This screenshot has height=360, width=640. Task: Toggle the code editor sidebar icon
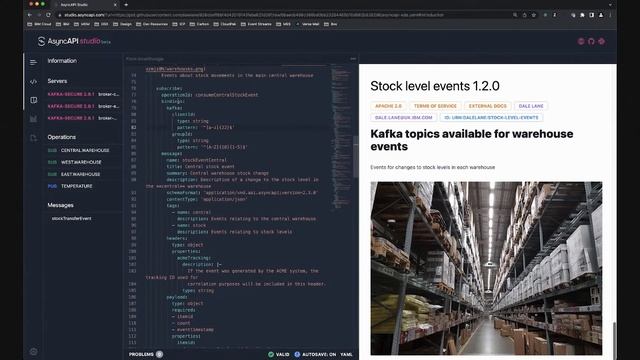(x=33, y=82)
